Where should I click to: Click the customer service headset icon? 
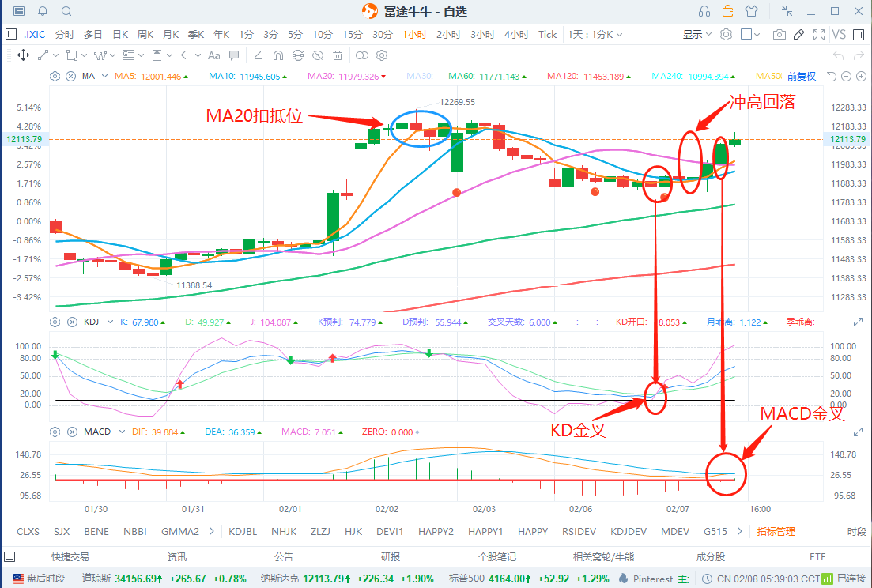point(704,11)
